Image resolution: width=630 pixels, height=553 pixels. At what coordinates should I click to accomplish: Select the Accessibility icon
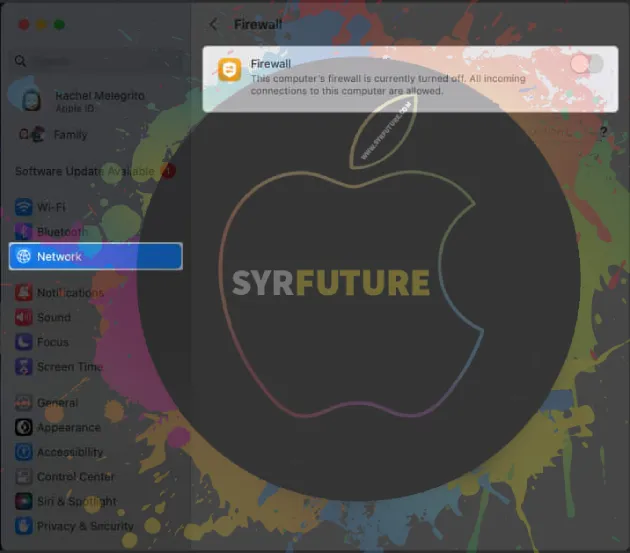tap(24, 452)
